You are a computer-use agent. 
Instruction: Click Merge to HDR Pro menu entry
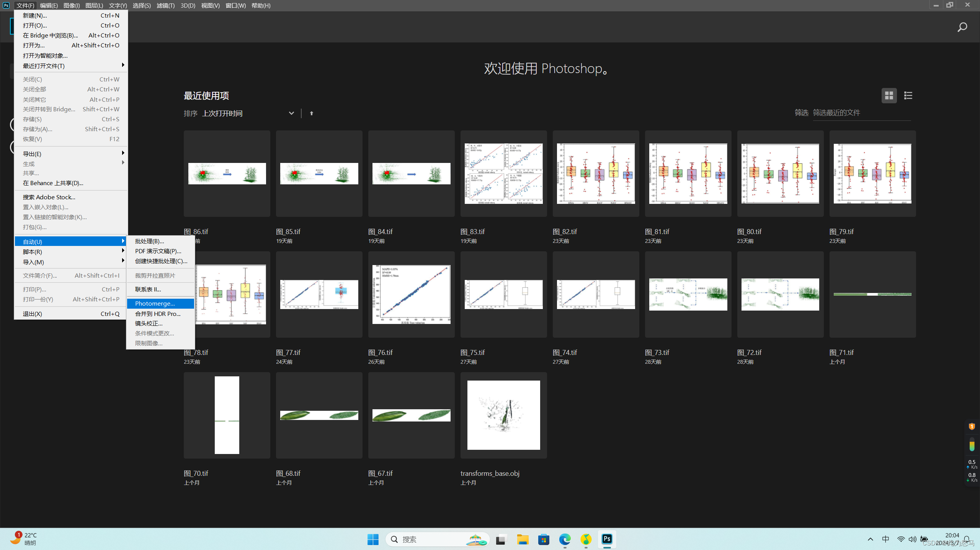(x=158, y=314)
